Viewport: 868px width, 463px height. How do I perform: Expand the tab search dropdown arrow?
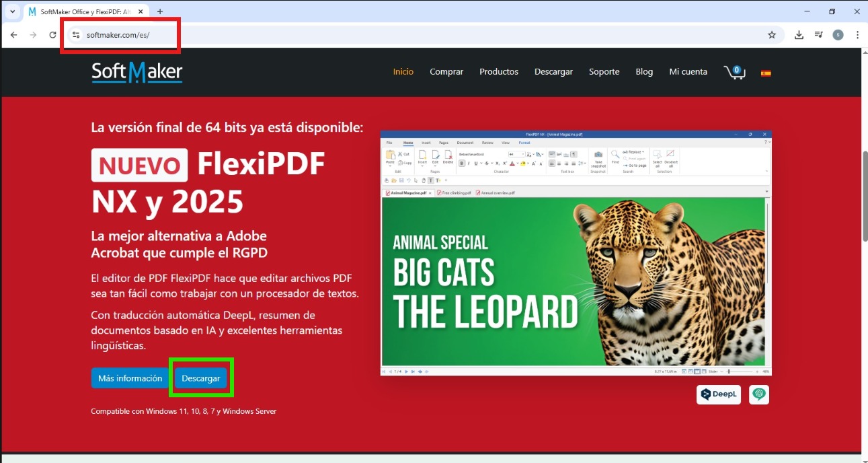tap(12, 11)
